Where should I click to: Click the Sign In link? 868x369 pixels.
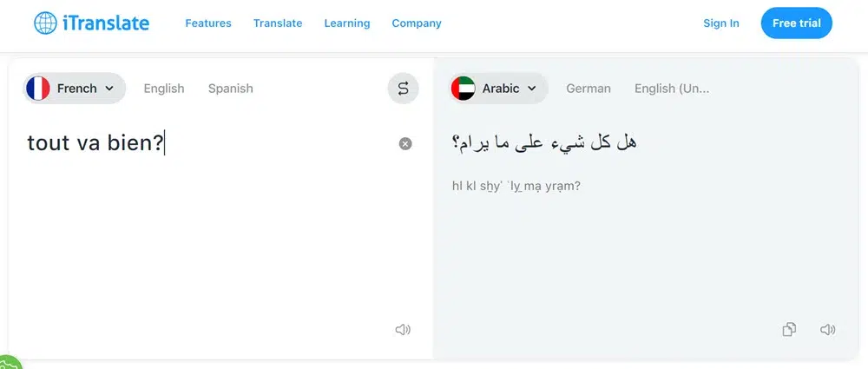point(721,23)
